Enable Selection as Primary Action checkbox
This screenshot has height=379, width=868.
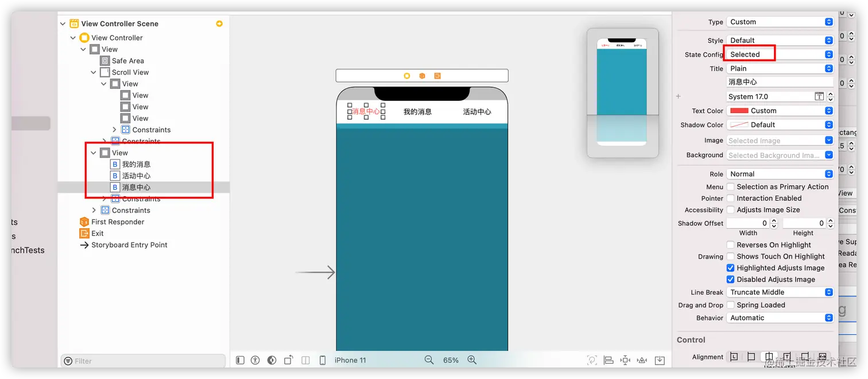coord(731,186)
